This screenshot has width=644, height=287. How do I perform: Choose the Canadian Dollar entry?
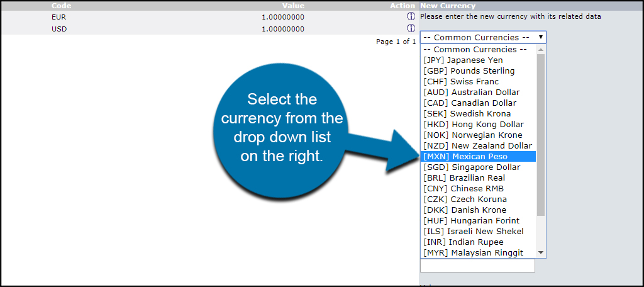470,103
